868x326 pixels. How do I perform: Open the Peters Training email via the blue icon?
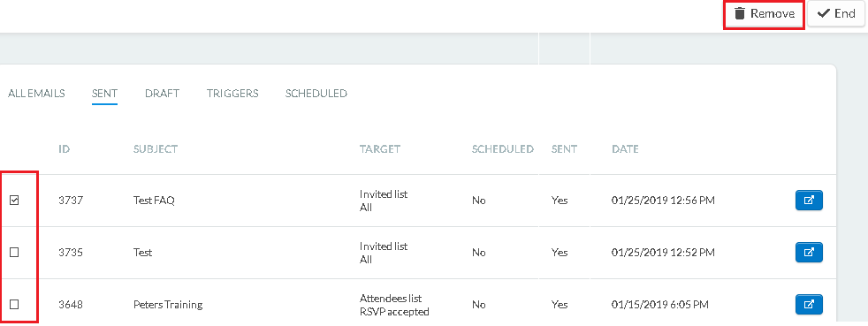tap(809, 305)
